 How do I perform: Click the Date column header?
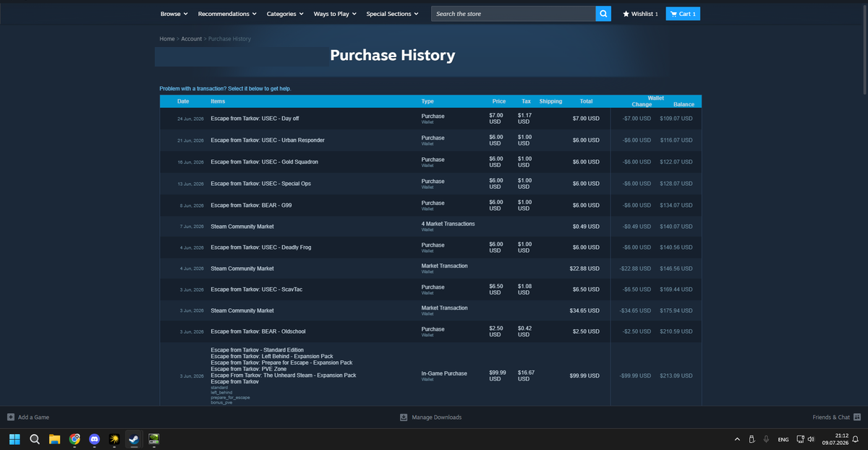[183, 101]
